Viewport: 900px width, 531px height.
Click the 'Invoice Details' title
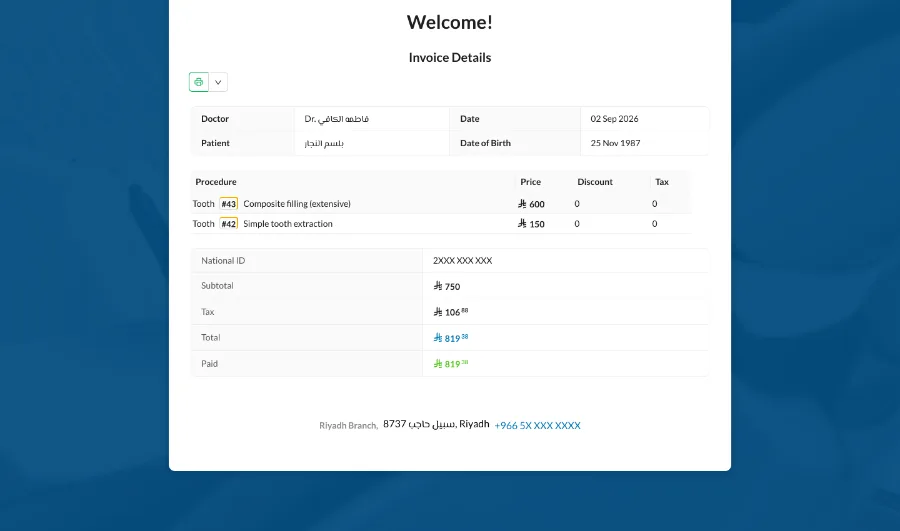coord(449,57)
